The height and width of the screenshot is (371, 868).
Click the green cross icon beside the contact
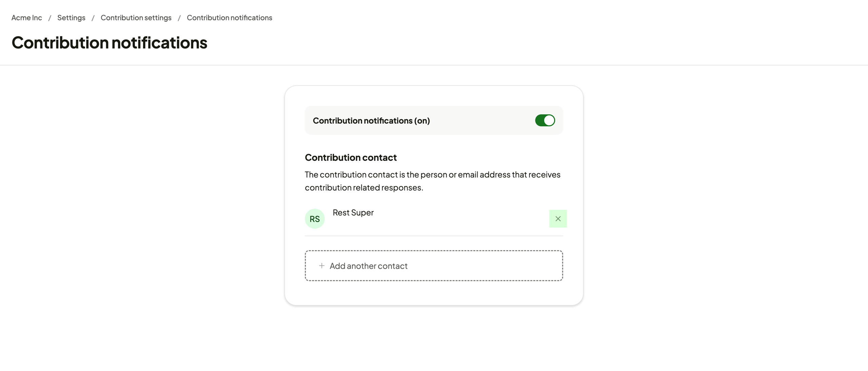coord(558,219)
